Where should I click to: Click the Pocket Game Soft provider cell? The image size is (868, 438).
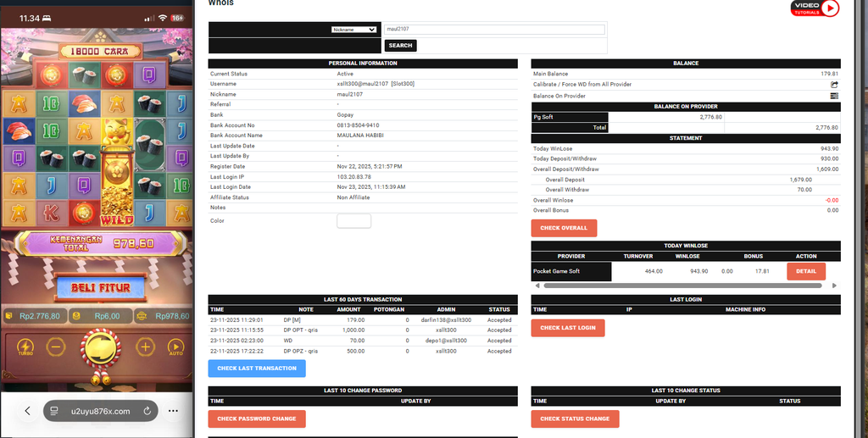click(571, 272)
